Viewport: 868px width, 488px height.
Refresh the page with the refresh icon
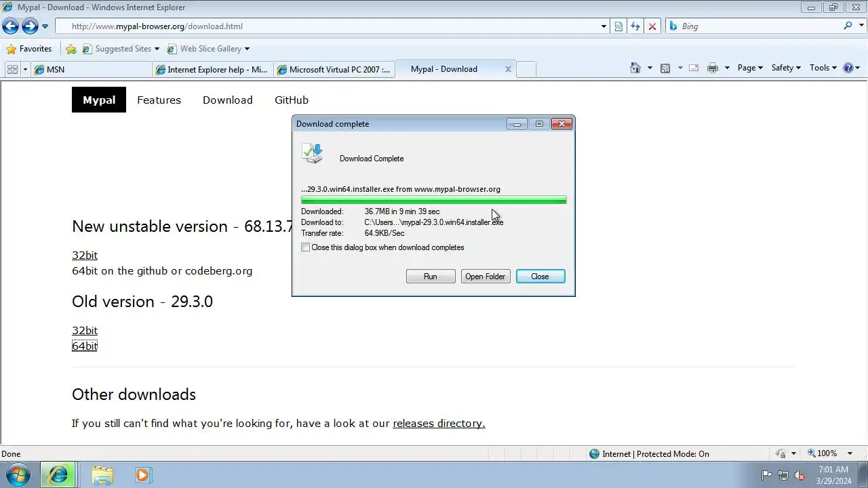[635, 26]
